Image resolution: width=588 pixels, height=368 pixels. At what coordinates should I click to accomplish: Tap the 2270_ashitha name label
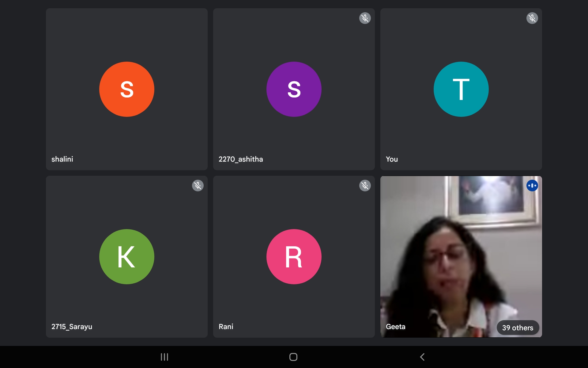241,159
